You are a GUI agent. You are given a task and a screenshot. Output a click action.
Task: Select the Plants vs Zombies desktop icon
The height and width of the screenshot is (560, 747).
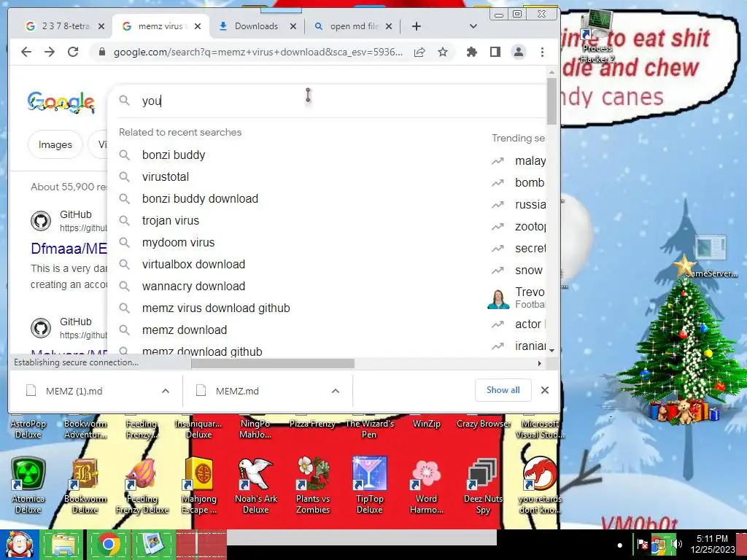(313, 485)
